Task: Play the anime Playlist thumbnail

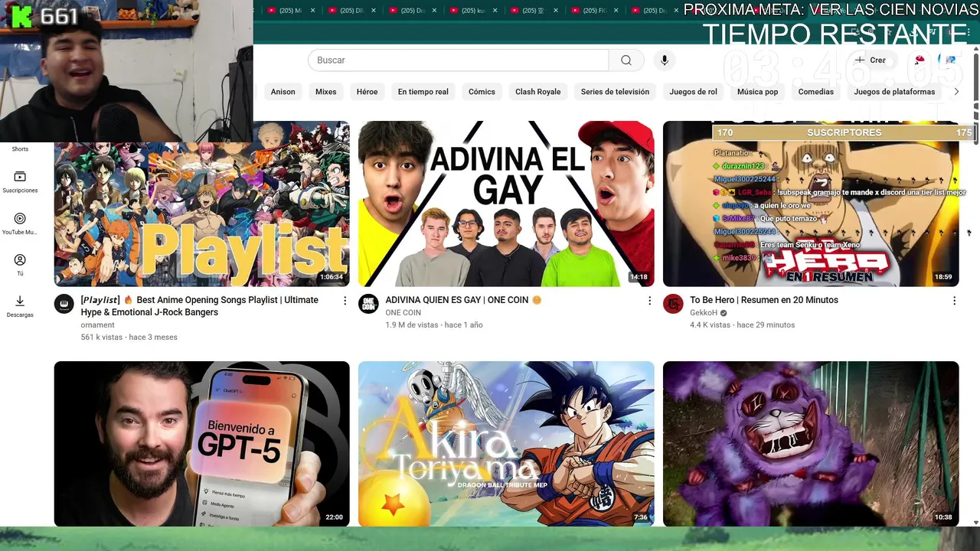Action: 201,204
